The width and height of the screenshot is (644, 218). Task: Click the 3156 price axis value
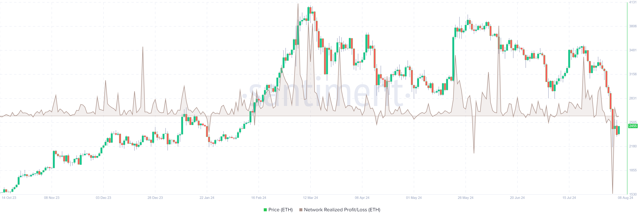point(633,74)
